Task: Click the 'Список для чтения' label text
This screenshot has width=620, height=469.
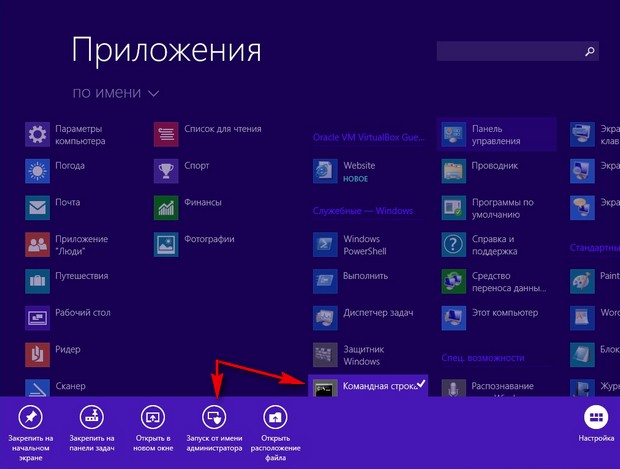Action: pyautogui.click(x=223, y=129)
